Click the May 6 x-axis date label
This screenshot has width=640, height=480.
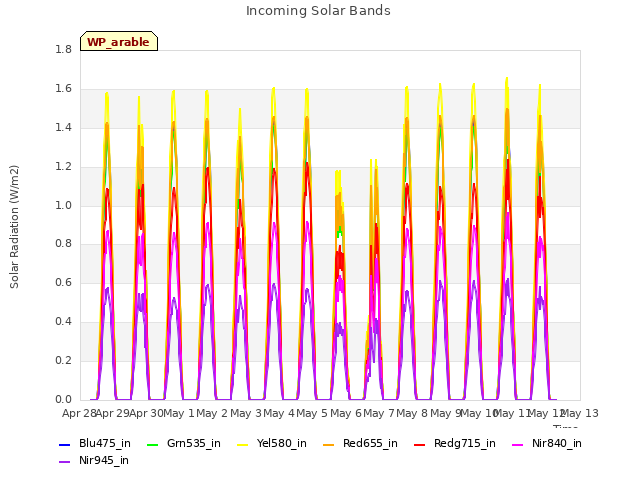346,414
